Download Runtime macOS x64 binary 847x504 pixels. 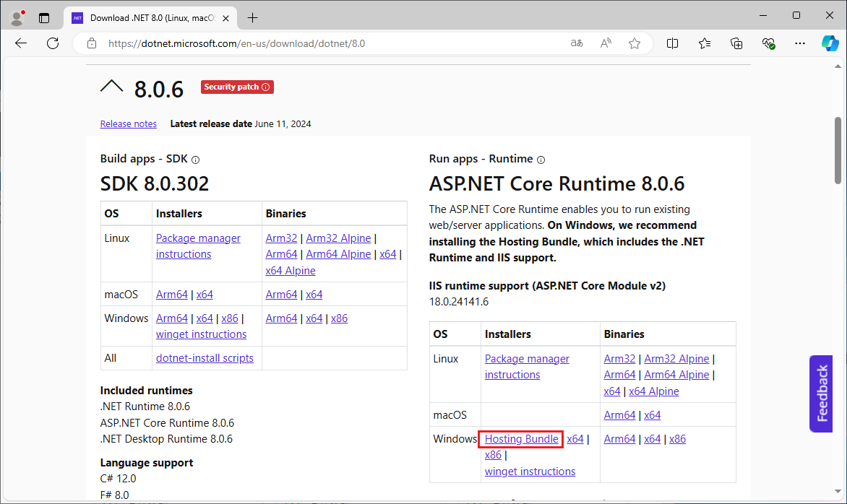653,415
